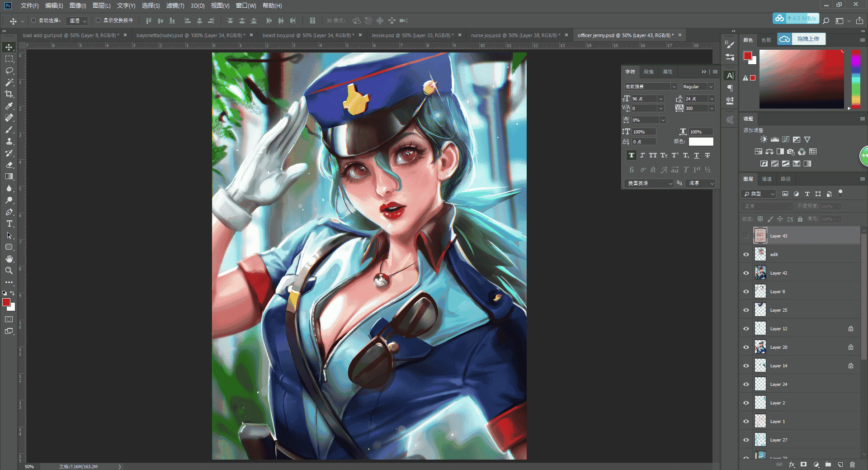The width and height of the screenshot is (868, 470).
Task: Click the cloud upload button (拖拽上传)
Action: [801, 39]
